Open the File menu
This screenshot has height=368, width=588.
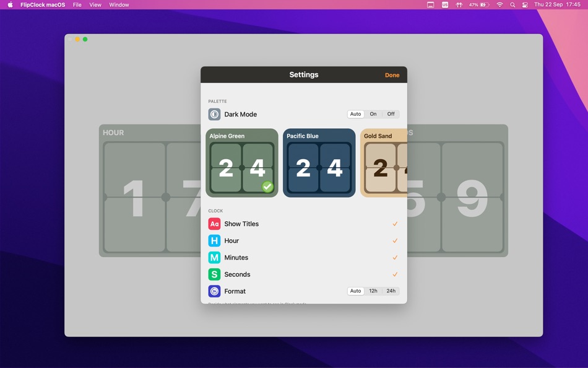click(77, 5)
